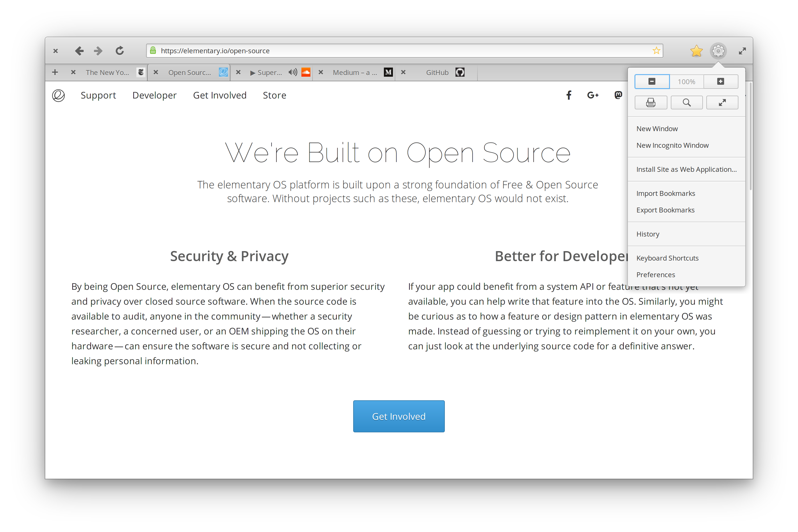Open the Google Plus social link icon
The image size is (798, 532).
click(593, 95)
